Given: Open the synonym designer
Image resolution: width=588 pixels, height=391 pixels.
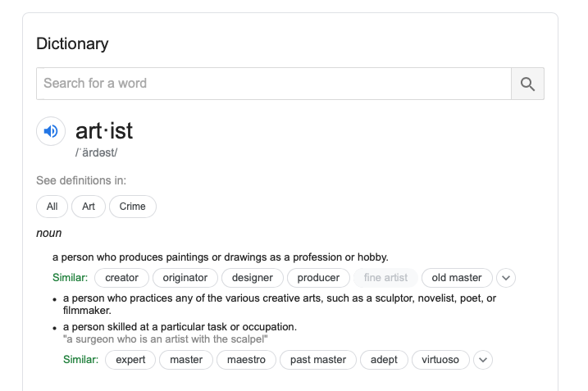Looking at the screenshot, I should pyautogui.click(x=253, y=278).
